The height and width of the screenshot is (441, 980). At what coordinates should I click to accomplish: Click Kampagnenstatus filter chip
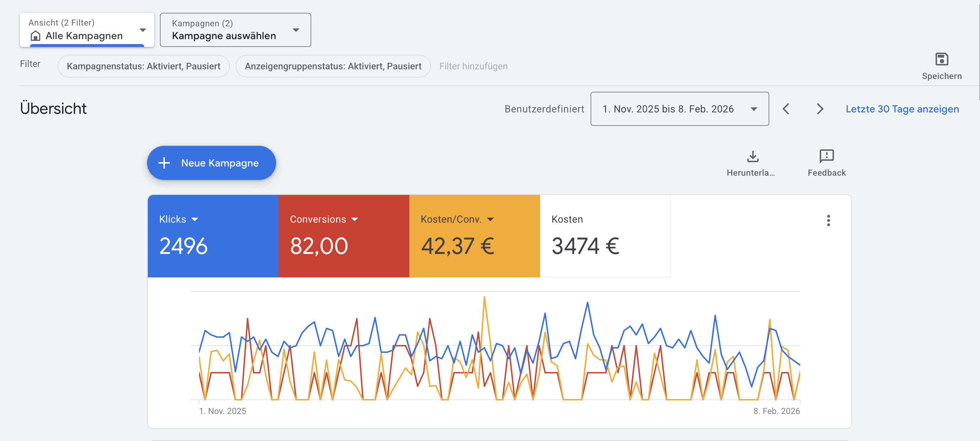144,66
